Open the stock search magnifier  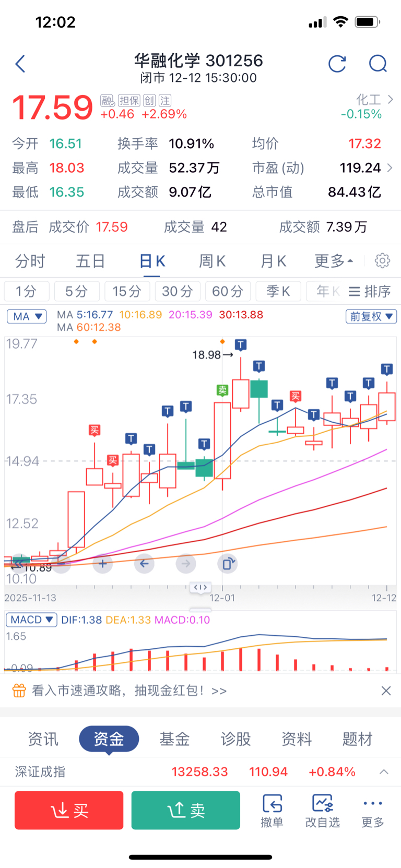(378, 64)
